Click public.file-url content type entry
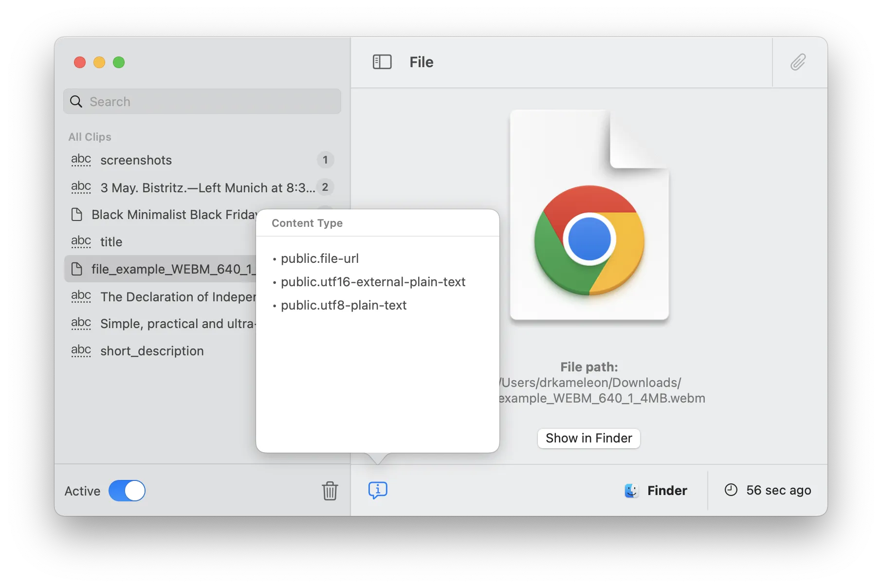The height and width of the screenshot is (588, 882). pyautogui.click(x=320, y=258)
